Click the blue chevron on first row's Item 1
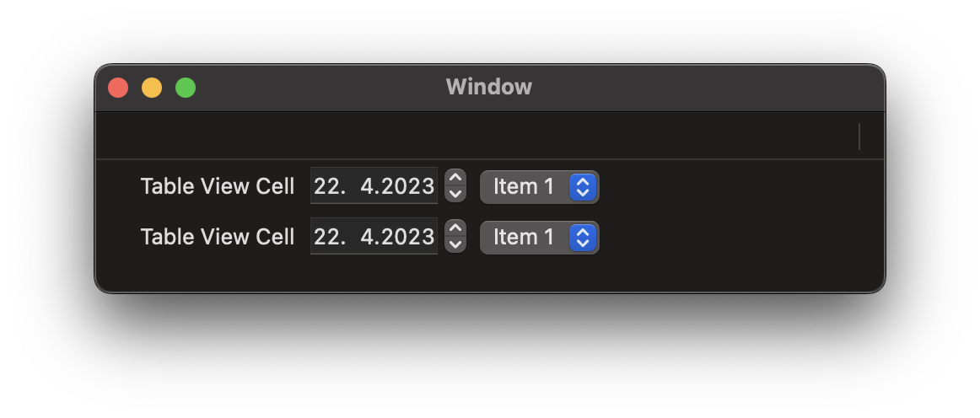The width and height of the screenshot is (980, 418). coord(583,187)
